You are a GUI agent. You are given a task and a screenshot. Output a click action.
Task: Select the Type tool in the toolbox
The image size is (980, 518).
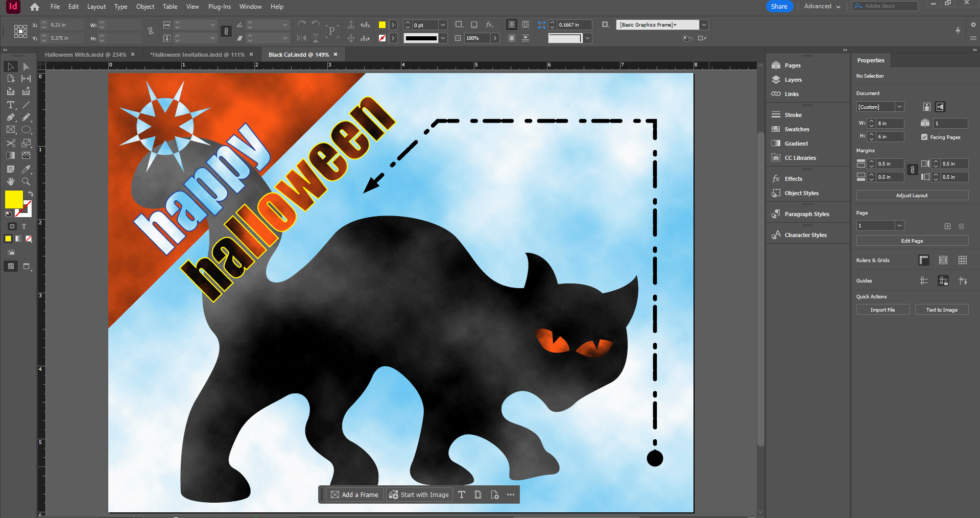click(x=11, y=105)
